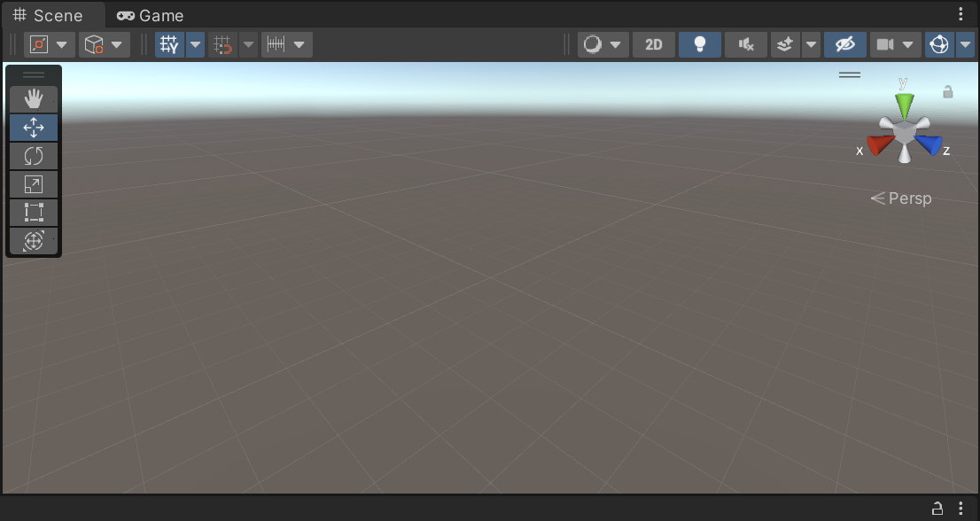Toggle scene audio mute button
This screenshot has height=521, width=980.
click(x=745, y=44)
